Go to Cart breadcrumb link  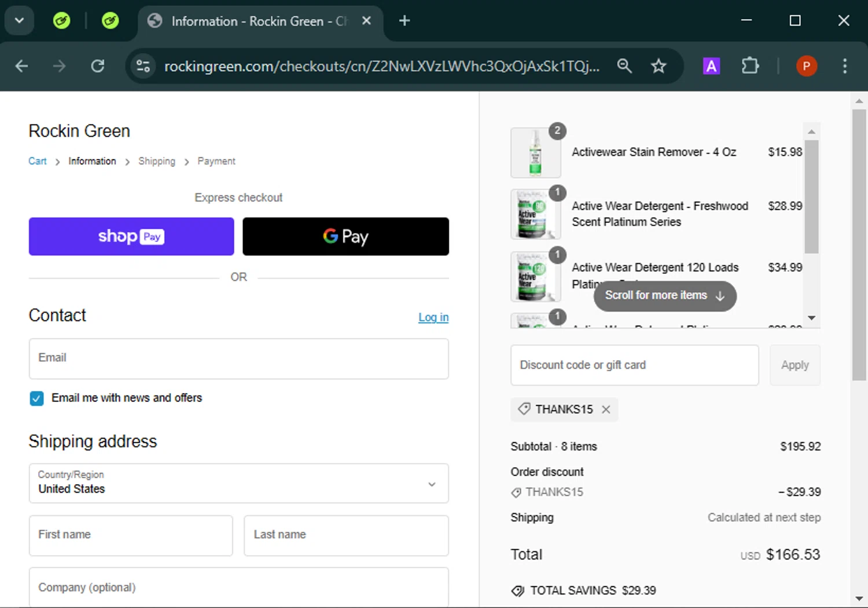pyautogui.click(x=38, y=161)
